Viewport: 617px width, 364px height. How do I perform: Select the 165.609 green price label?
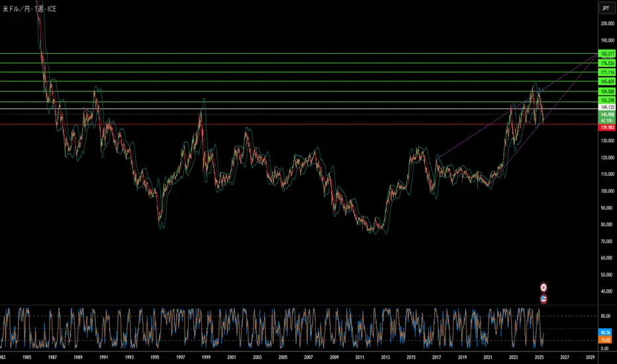(x=607, y=82)
